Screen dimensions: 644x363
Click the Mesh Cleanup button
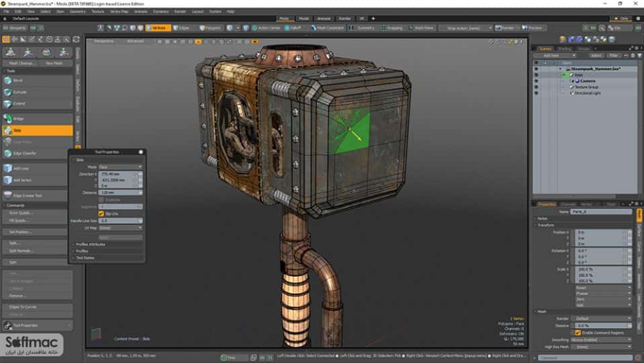click(x=21, y=63)
